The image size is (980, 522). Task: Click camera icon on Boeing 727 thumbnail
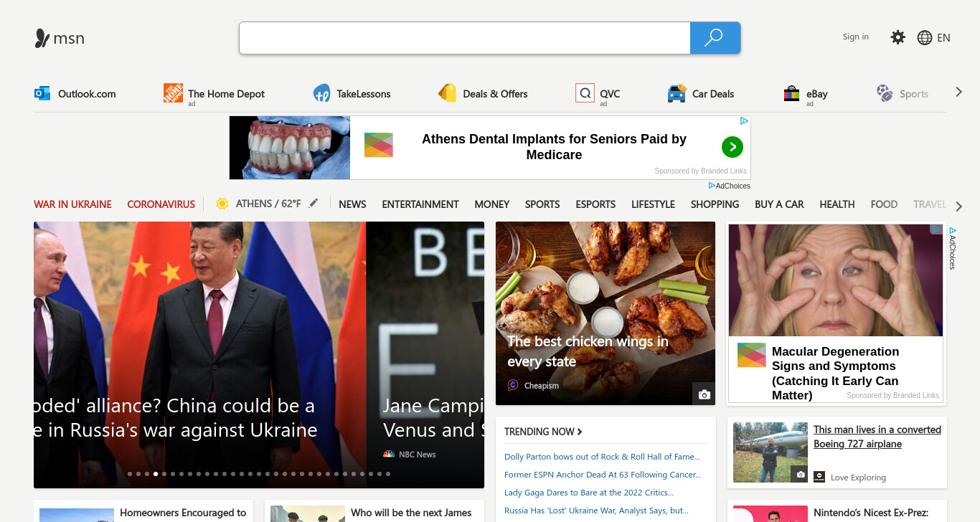click(x=799, y=474)
